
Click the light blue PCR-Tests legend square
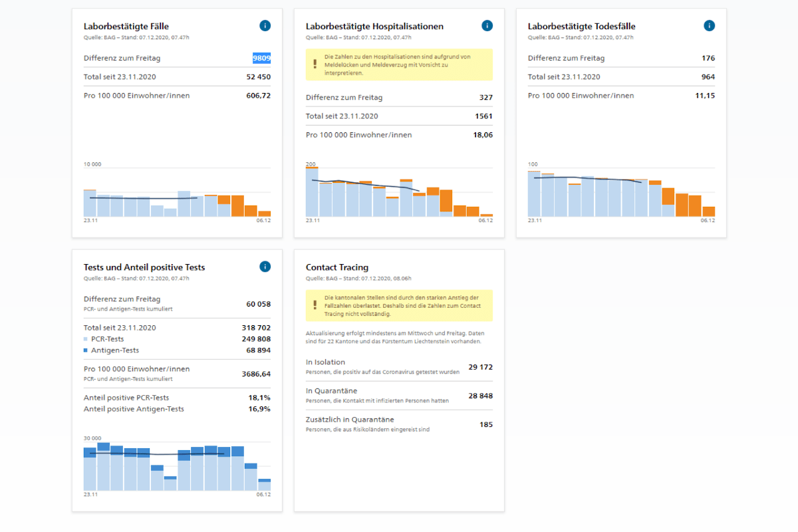86,339
